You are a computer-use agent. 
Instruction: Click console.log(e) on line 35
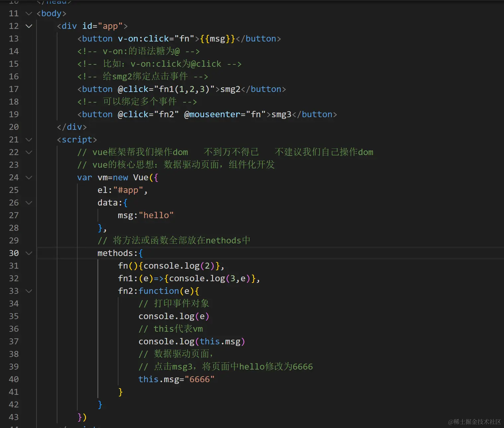174,316
